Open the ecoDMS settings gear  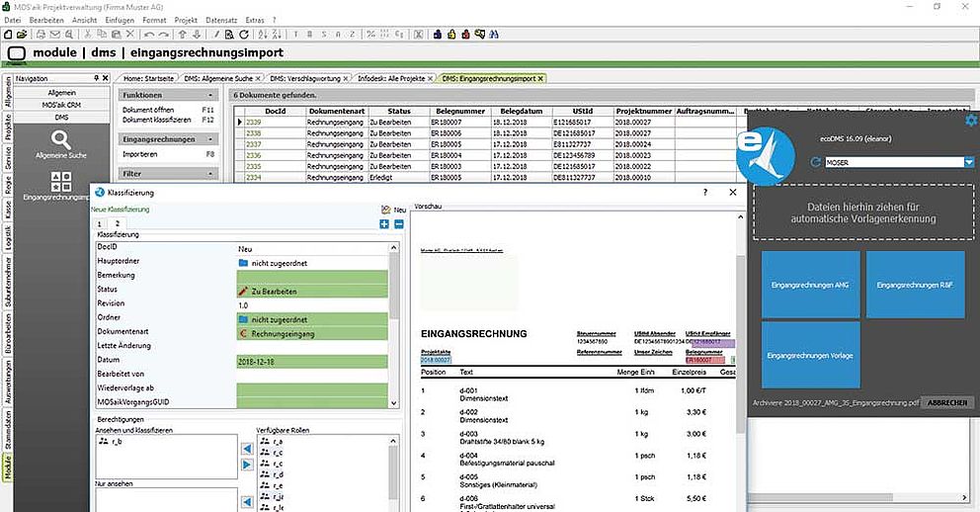click(x=970, y=121)
